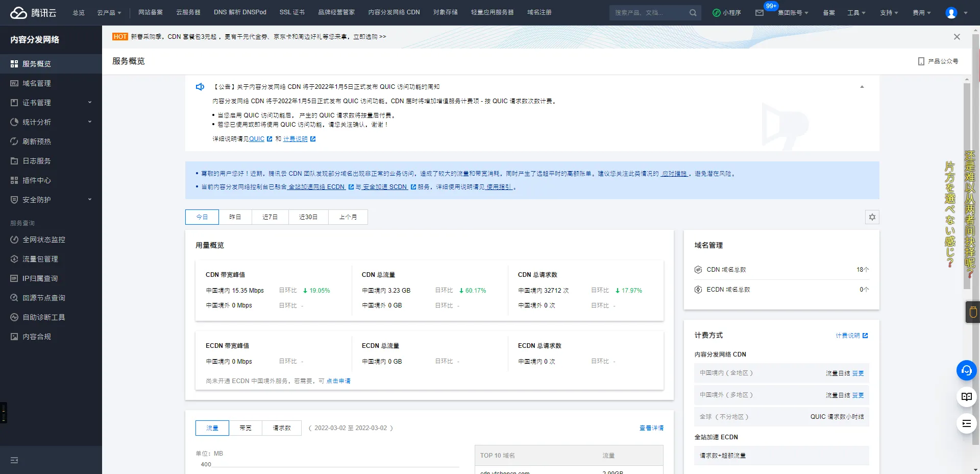Open chart settings via gear icon
Image resolution: width=980 pixels, height=474 pixels.
click(872, 217)
